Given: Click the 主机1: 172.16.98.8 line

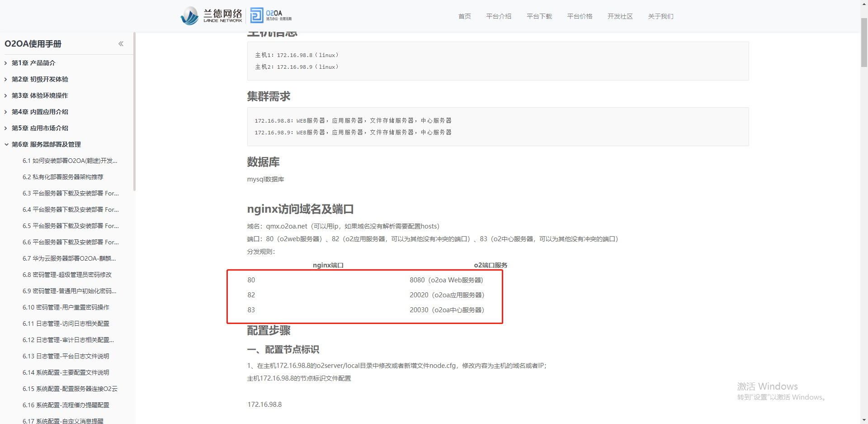Looking at the screenshot, I should pos(297,55).
